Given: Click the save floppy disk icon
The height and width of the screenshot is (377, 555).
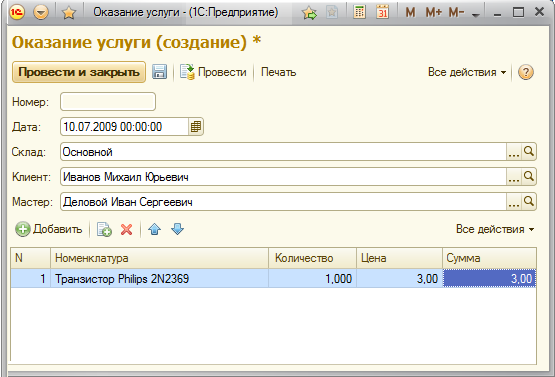Looking at the screenshot, I should click(x=160, y=72).
